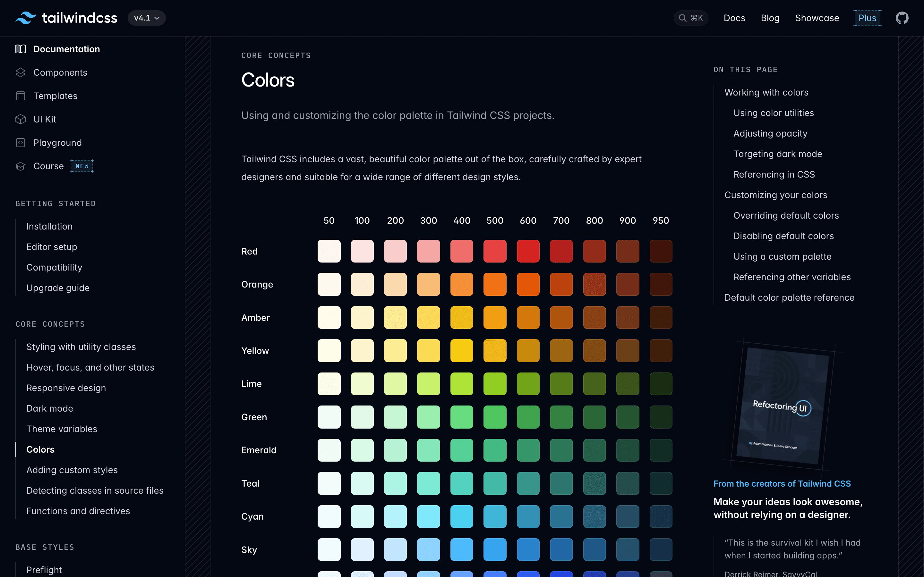This screenshot has width=924, height=577.
Task: Click the search magnifier icon
Action: pos(682,18)
